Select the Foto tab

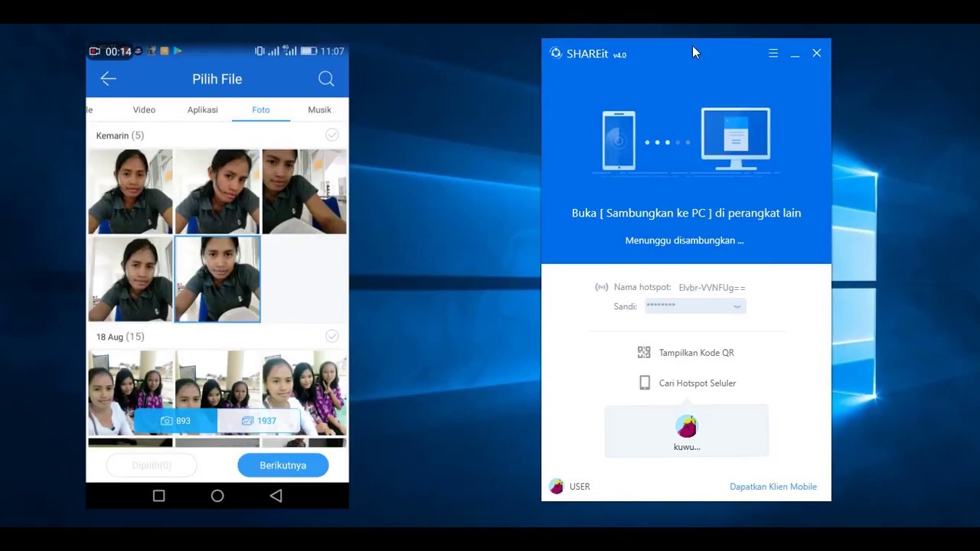coord(261,109)
